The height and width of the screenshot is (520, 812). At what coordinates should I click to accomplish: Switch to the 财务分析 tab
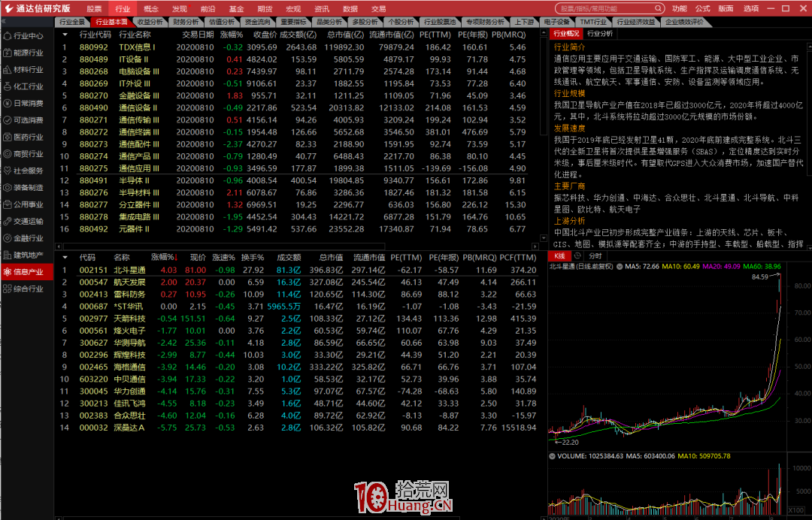[x=186, y=23]
